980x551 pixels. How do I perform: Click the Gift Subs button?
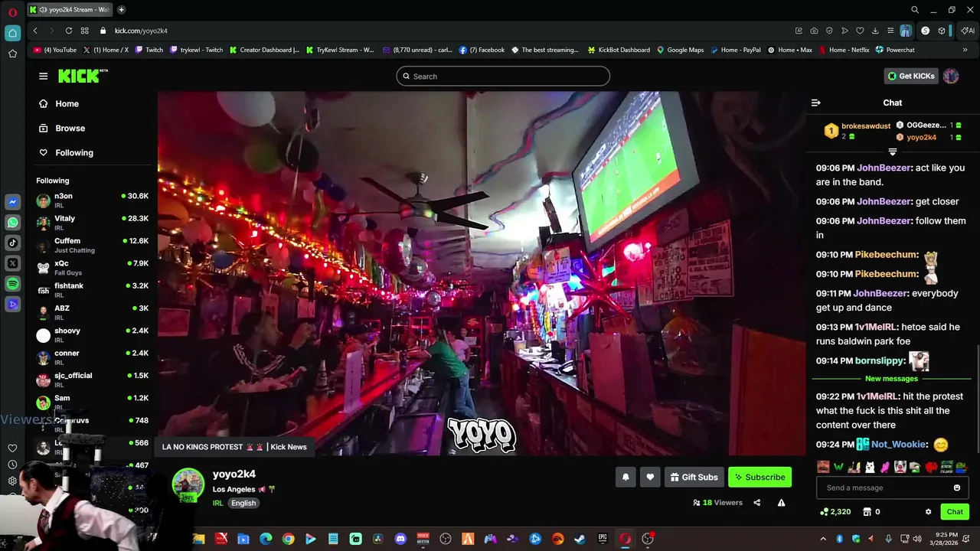click(694, 477)
